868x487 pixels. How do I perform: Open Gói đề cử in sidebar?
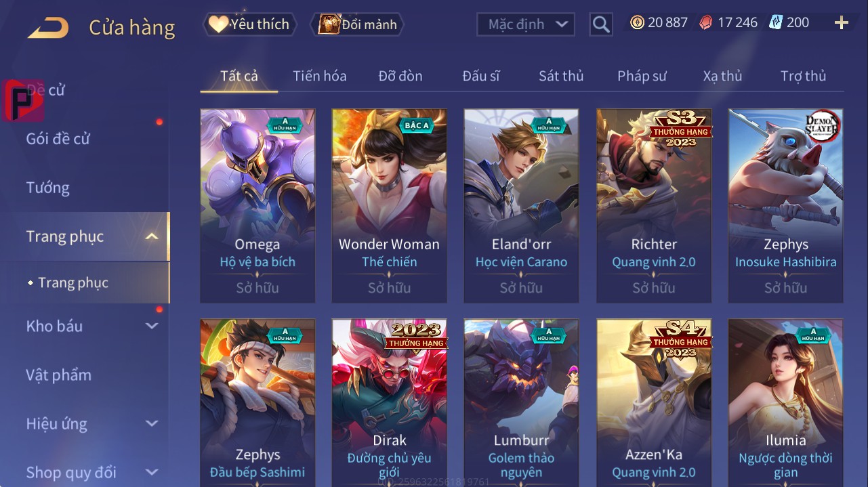58,139
